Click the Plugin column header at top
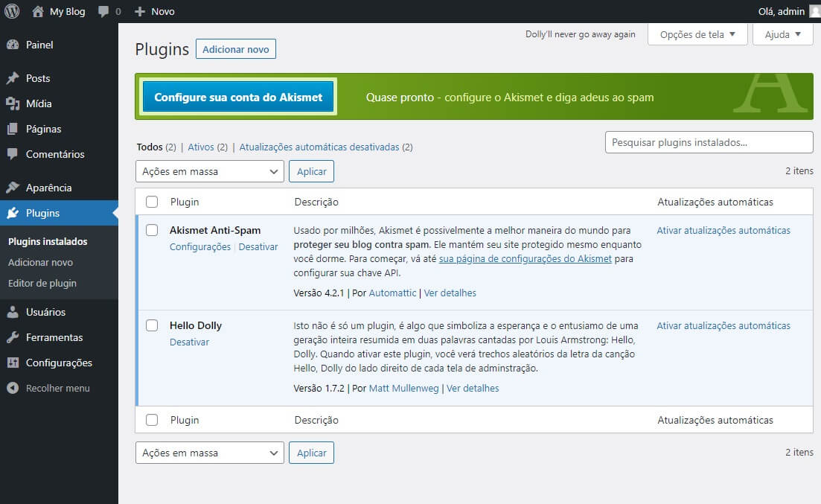 (x=185, y=202)
